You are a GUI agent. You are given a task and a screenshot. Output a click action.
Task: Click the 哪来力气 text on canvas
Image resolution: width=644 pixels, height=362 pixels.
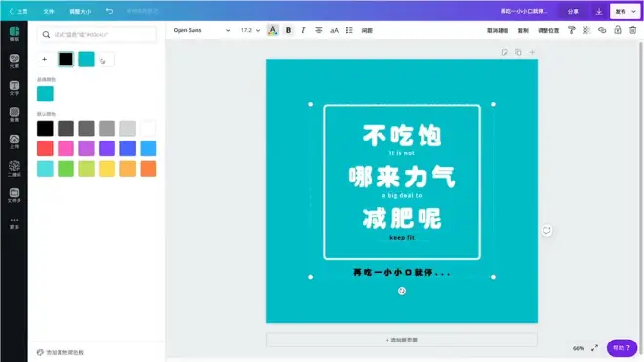click(x=402, y=177)
